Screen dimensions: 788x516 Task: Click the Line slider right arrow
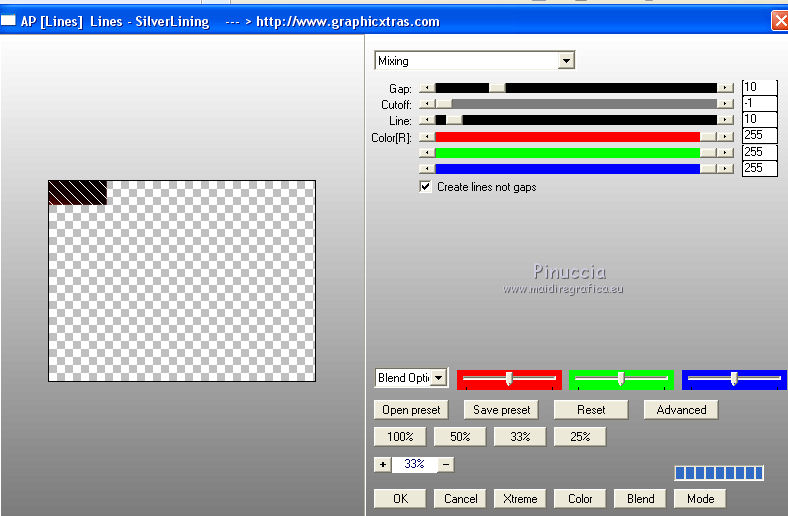pyautogui.click(x=725, y=120)
